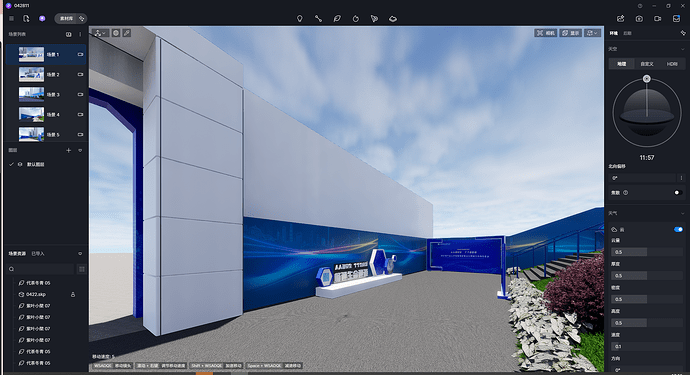This screenshot has height=375, width=690.
Task: Open the image render camera icon
Action: (639, 18)
